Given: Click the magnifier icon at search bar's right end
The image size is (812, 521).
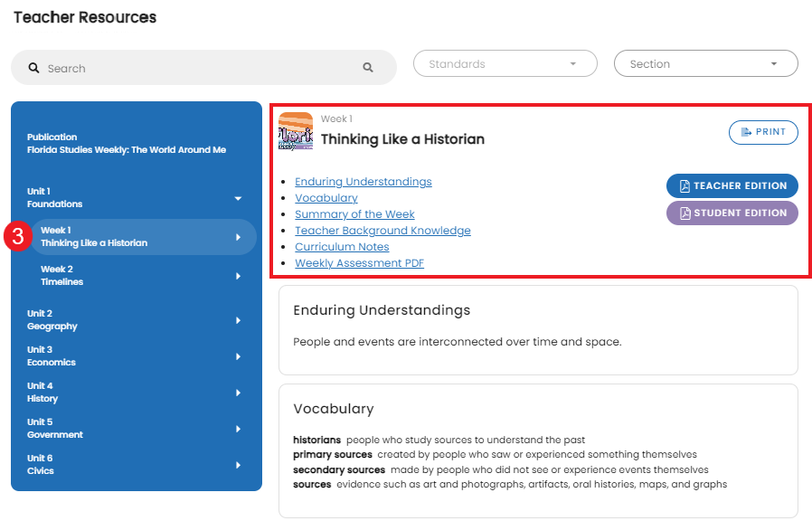Looking at the screenshot, I should coord(368,67).
